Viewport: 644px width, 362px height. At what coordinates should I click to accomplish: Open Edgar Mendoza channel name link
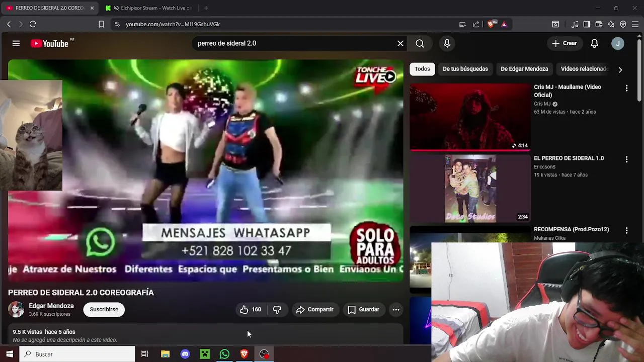(x=51, y=306)
